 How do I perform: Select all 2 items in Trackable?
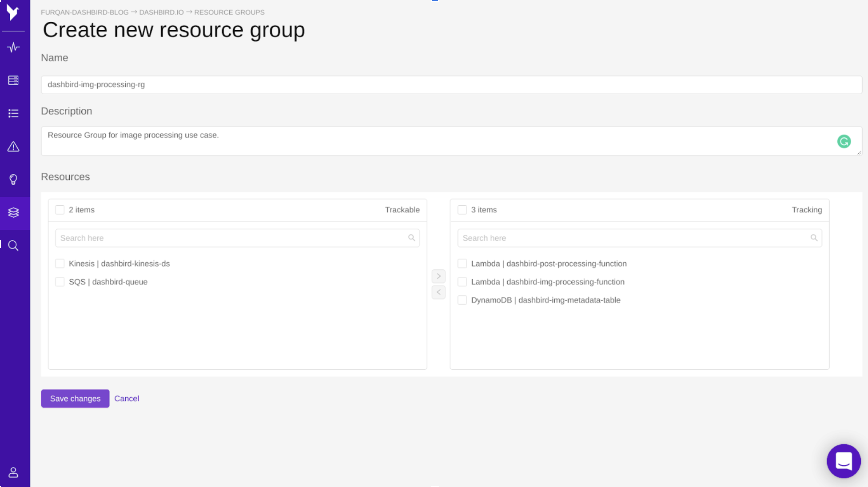coord(60,210)
